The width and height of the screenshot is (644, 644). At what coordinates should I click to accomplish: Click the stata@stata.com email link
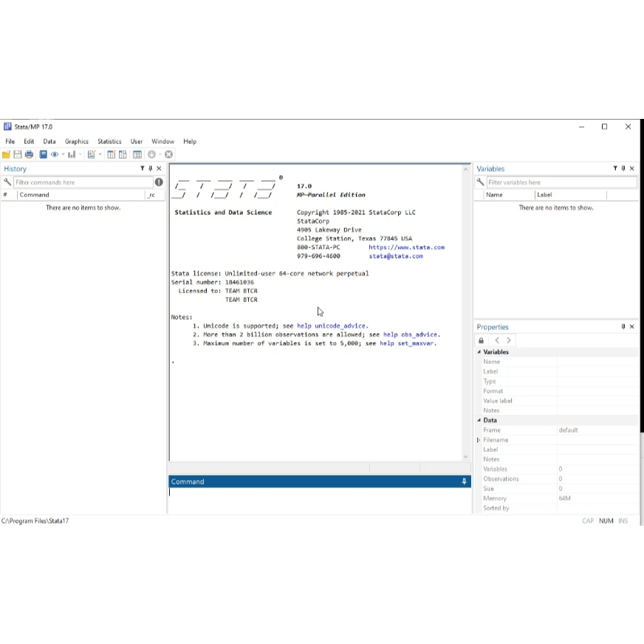tap(396, 256)
